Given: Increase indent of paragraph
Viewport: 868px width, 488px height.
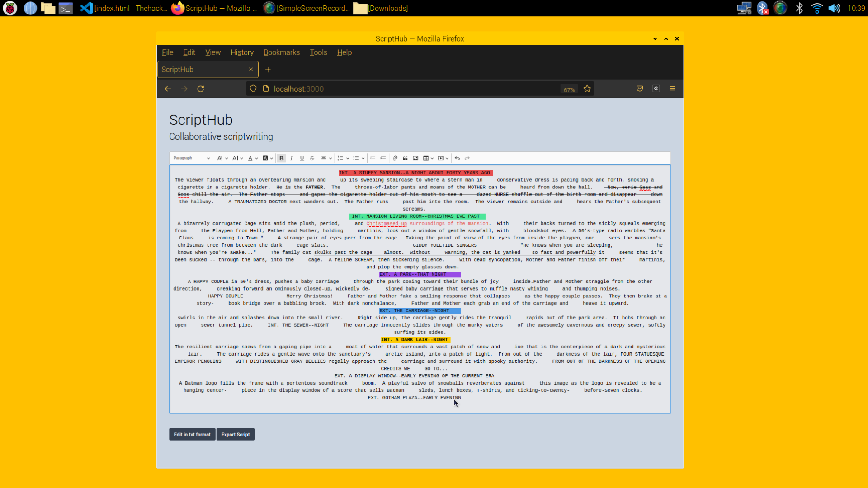Looking at the screenshot, I should pos(383,158).
